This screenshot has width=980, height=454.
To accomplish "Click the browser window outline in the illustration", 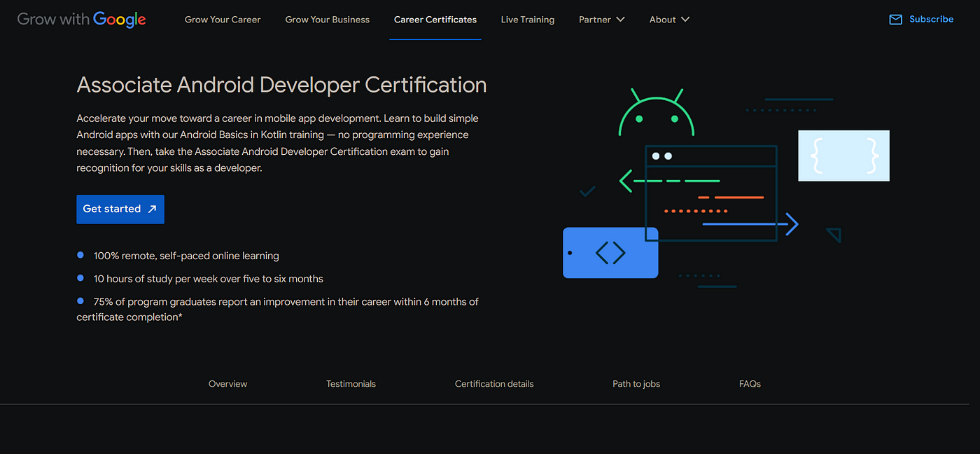I will coord(711,193).
